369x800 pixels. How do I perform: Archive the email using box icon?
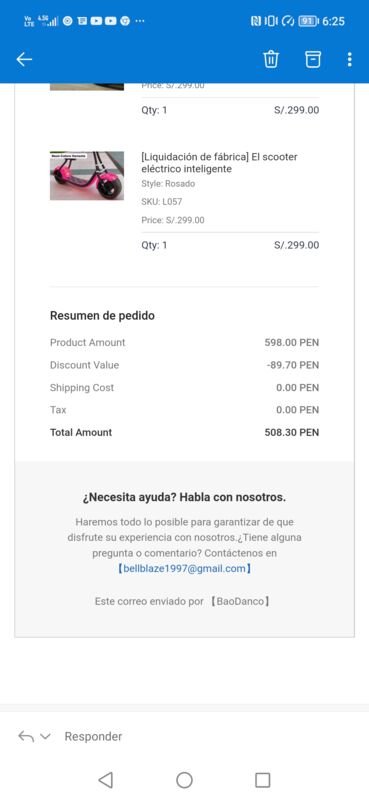point(313,59)
